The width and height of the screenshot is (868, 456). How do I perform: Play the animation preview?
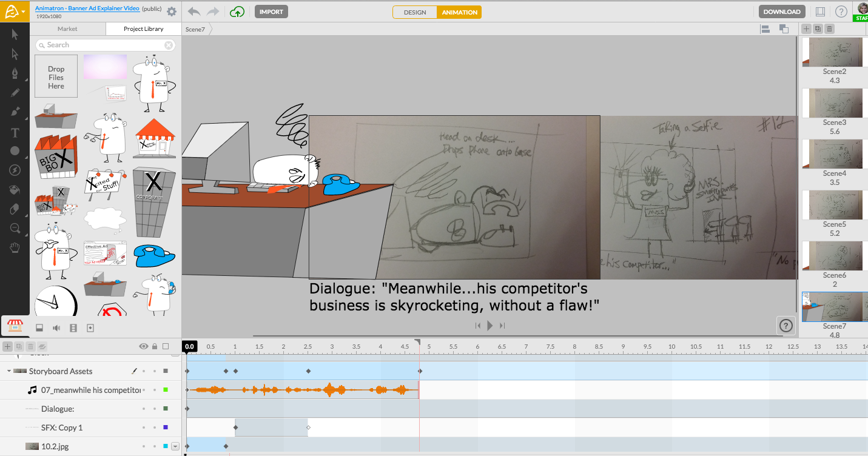490,326
